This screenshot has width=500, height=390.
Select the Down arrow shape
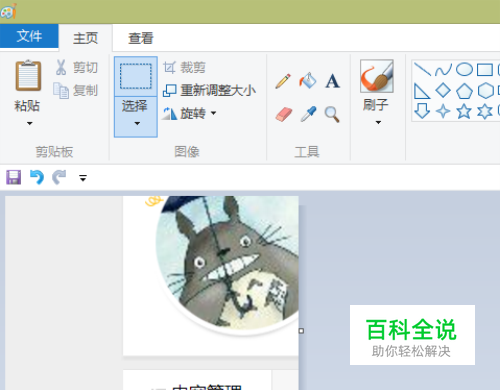pos(422,111)
